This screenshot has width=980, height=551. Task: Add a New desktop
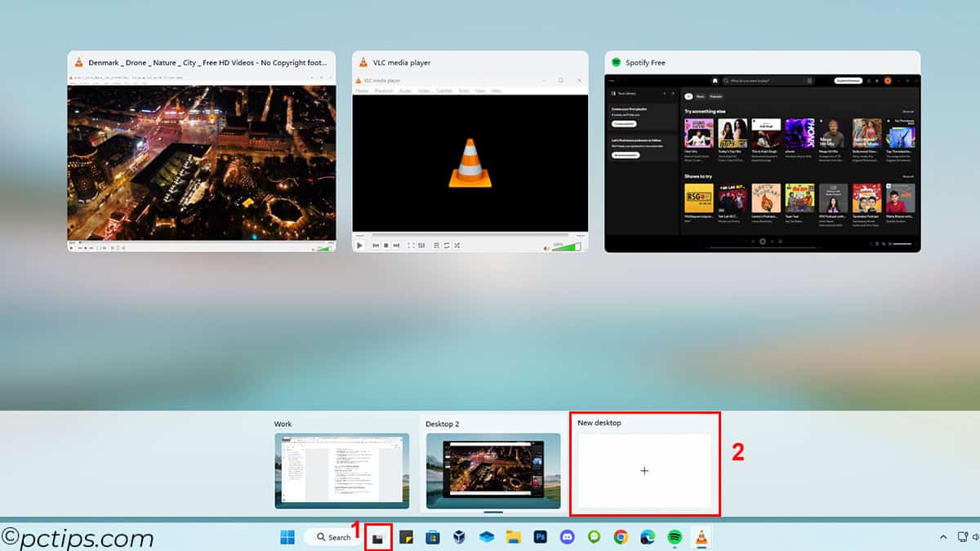[x=644, y=471]
